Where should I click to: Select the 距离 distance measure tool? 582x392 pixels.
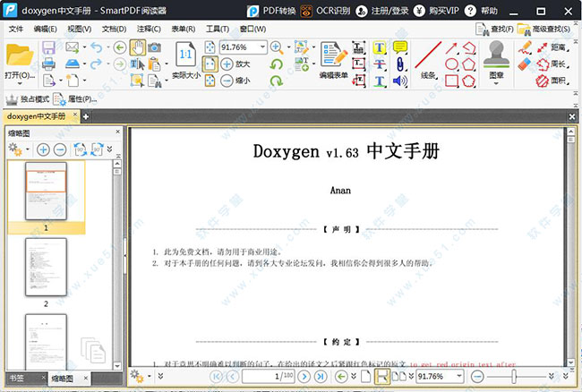click(552, 47)
